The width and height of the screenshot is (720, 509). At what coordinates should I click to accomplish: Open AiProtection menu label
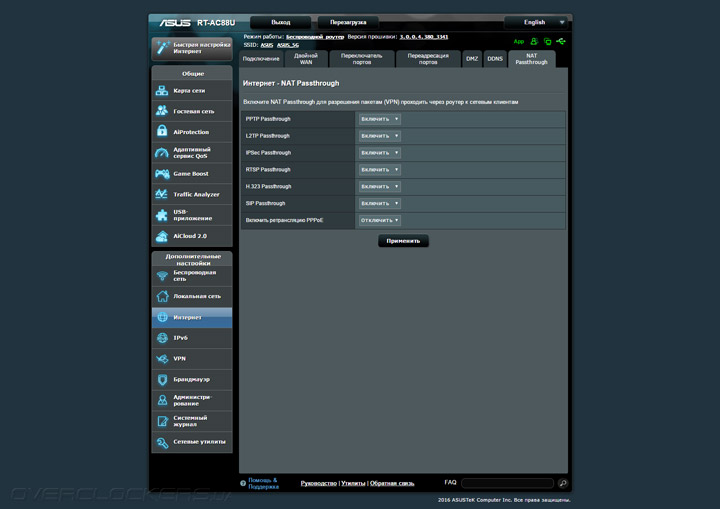click(191, 132)
